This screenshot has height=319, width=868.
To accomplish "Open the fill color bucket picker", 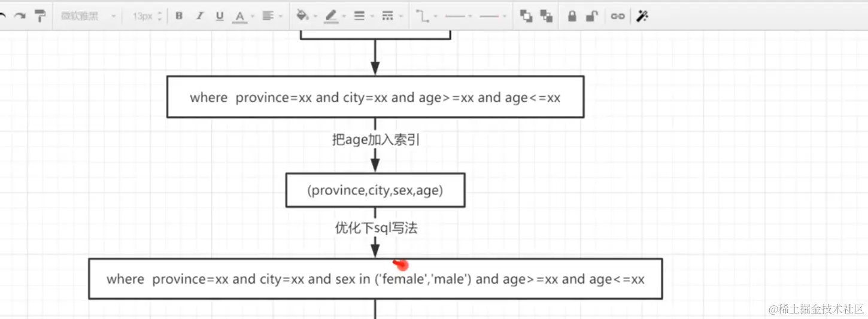I will (305, 16).
